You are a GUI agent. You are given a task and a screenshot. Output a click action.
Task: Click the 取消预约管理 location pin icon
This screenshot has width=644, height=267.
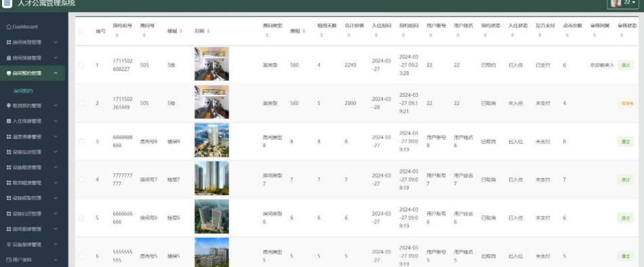[x=9, y=106]
